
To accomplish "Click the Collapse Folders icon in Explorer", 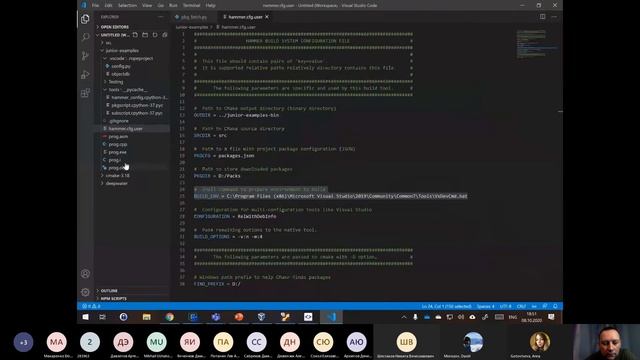I will pos(164,35).
